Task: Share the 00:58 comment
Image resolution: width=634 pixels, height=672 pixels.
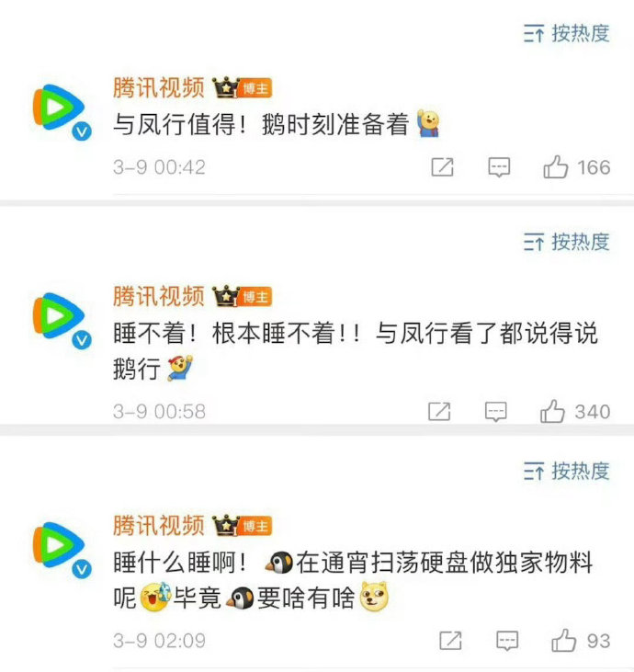Action: tap(439, 412)
